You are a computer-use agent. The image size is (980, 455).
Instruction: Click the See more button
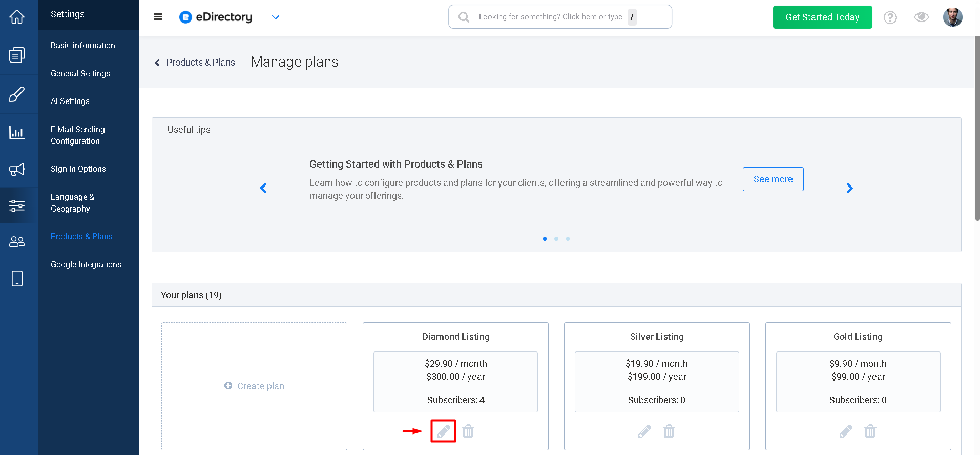pos(773,179)
